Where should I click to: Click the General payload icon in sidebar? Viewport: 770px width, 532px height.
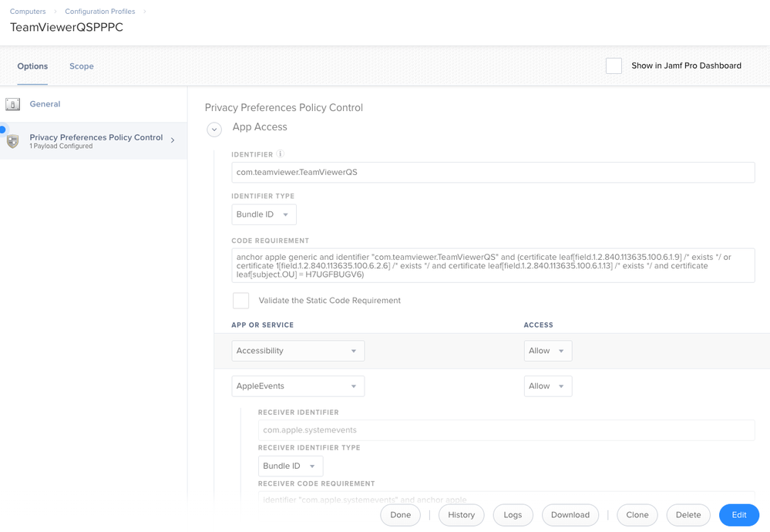(x=13, y=104)
